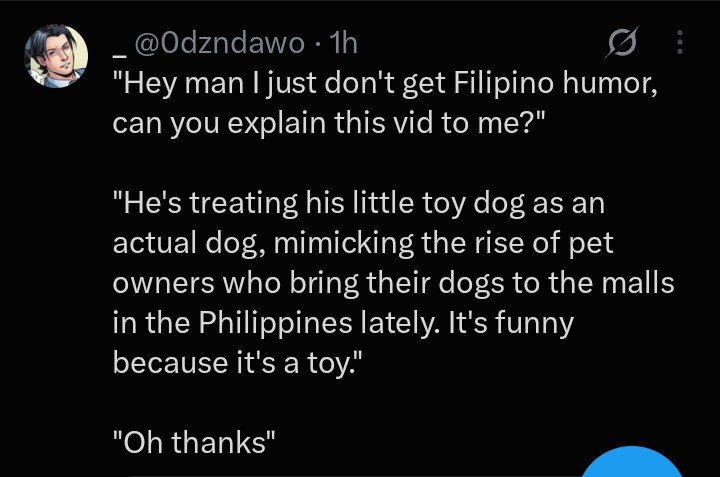
Task: Click the 'in the Philippines lately' line
Action: pyautogui.click(x=343, y=323)
